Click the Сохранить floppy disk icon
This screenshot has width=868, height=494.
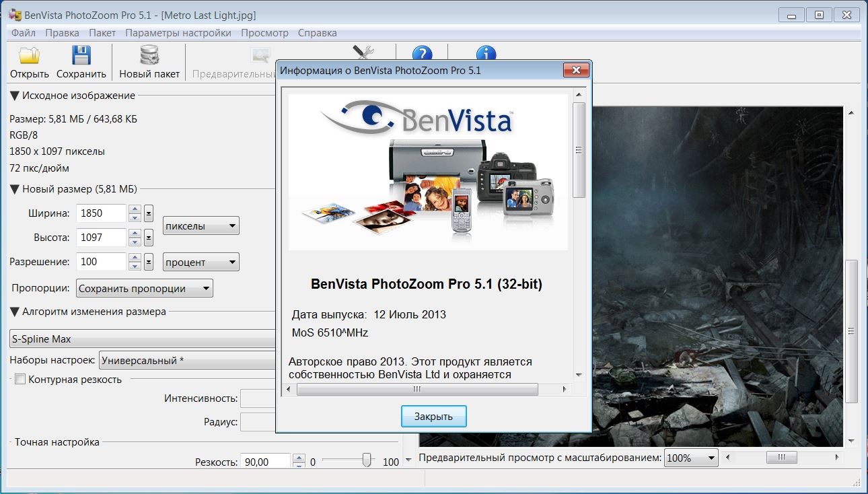point(81,57)
